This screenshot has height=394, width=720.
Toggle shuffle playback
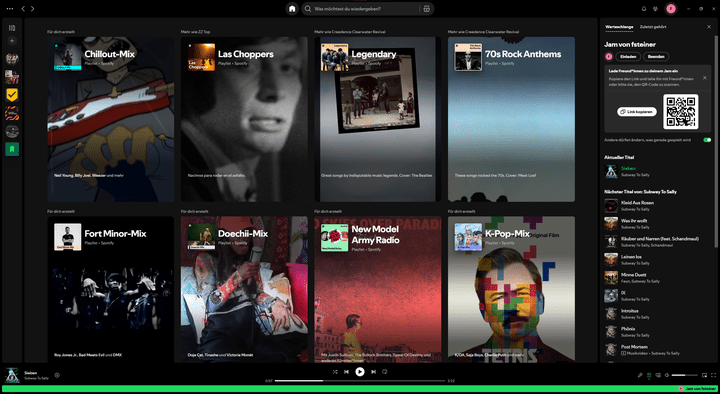tap(335, 371)
